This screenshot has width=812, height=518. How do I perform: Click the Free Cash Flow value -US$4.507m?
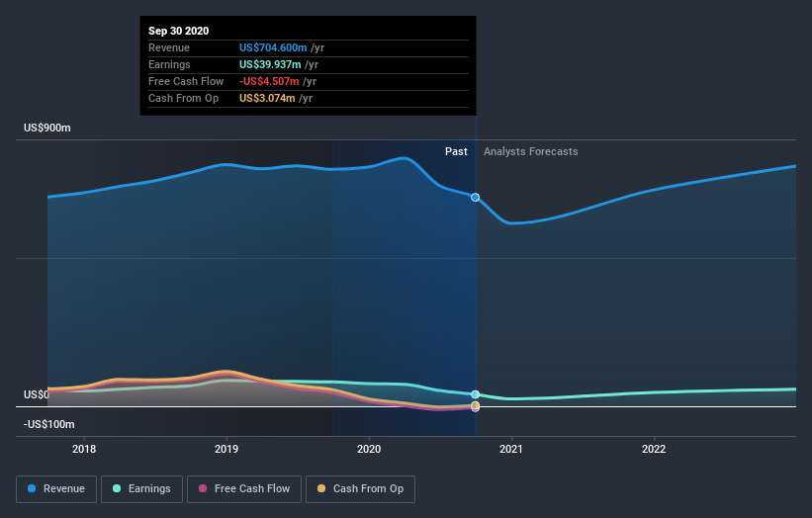[x=269, y=81]
